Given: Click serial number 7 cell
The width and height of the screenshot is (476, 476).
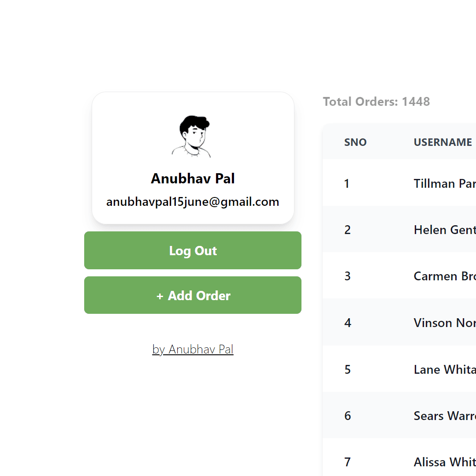Looking at the screenshot, I should 348,462.
